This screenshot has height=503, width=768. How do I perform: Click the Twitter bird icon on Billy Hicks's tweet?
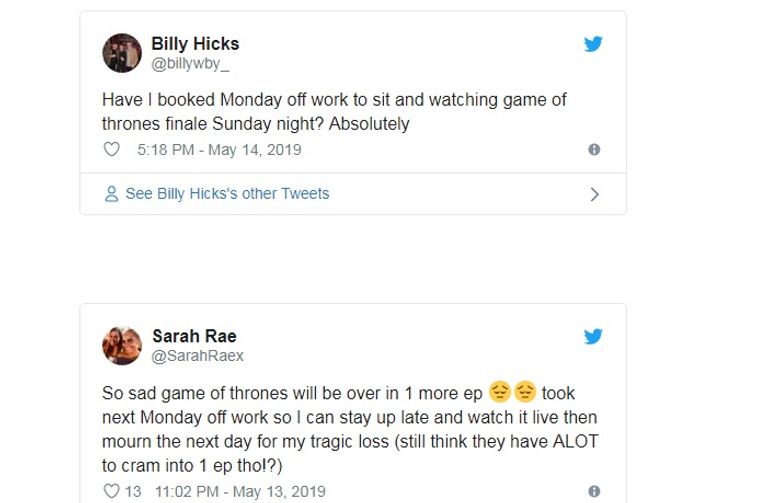(x=593, y=44)
